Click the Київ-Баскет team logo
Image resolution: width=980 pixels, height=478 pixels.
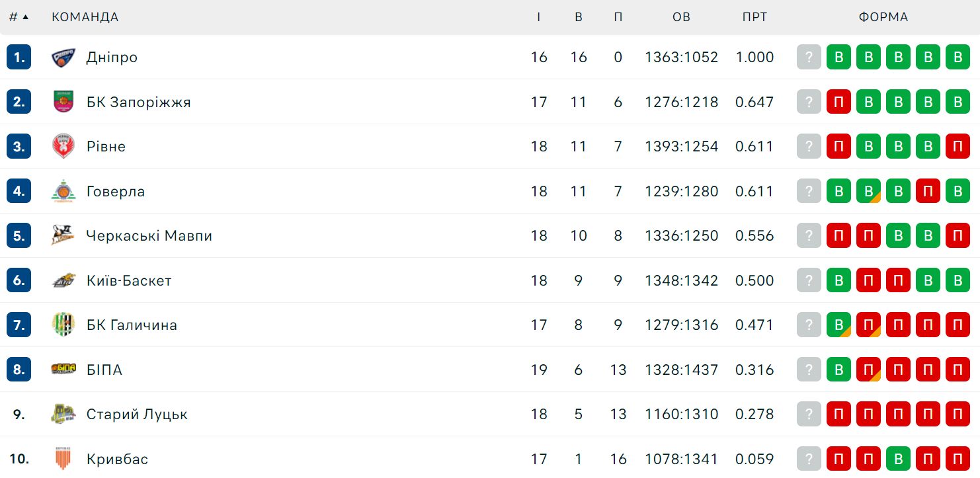coord(63,280)
